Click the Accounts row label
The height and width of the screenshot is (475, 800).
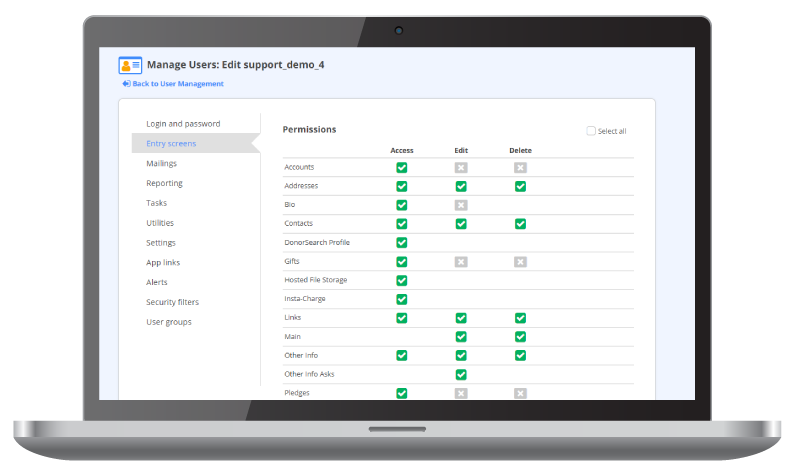pos(299,167)
